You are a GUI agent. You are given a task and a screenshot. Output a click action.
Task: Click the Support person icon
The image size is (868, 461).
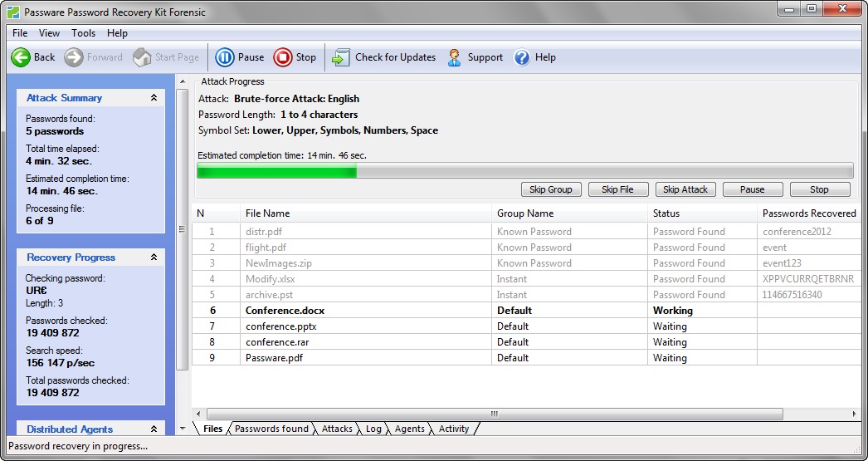click(x=455, y=57)
